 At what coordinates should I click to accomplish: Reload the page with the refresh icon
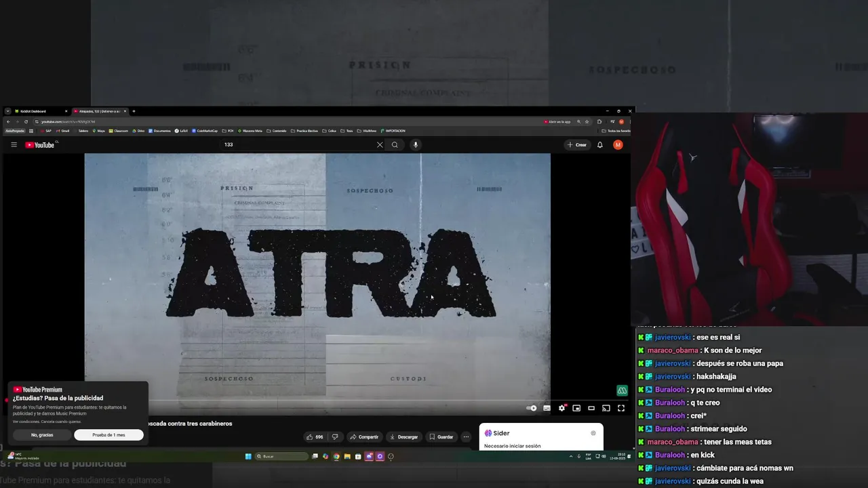[x=26, y=121]
